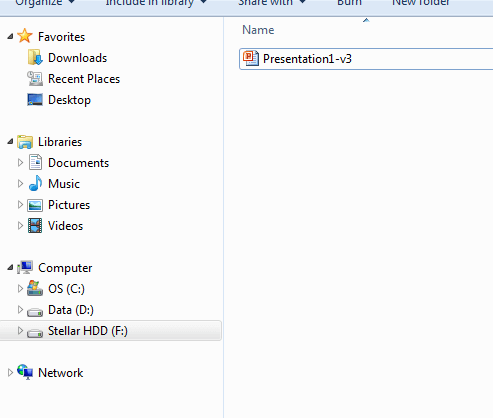Collapse the Libraries group
Image resolution: width=493 pixels, height=418 pixels.
[10, 142]
